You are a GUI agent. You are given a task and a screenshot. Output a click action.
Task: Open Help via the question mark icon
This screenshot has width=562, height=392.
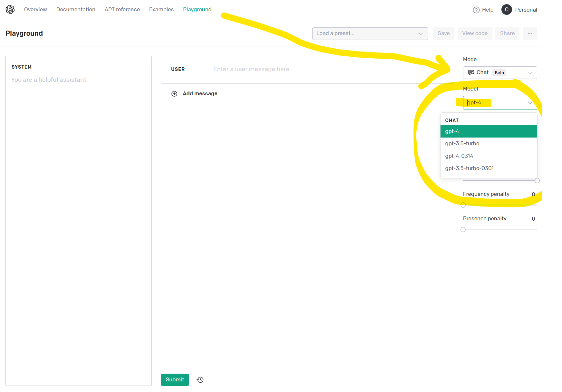point(476,10)
